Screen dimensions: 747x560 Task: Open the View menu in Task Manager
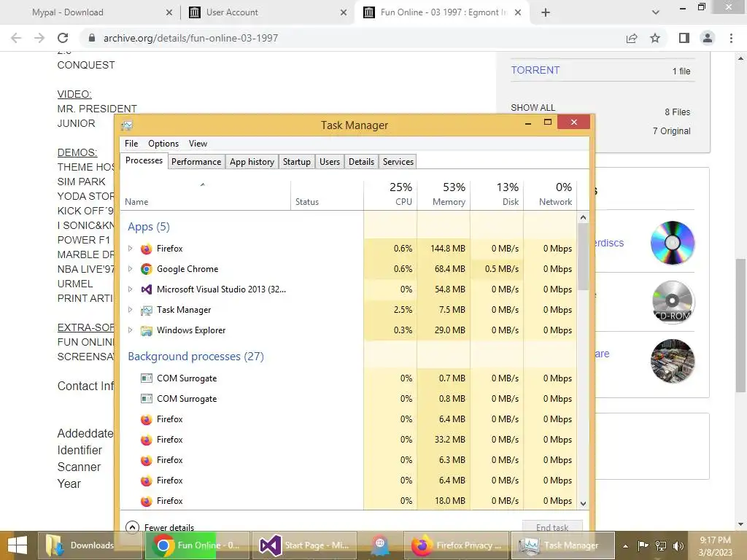pos(198,144)
